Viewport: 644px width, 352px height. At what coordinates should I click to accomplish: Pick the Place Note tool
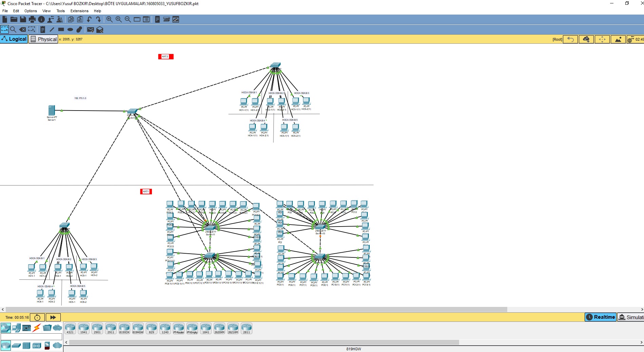(x=43, y=30)
